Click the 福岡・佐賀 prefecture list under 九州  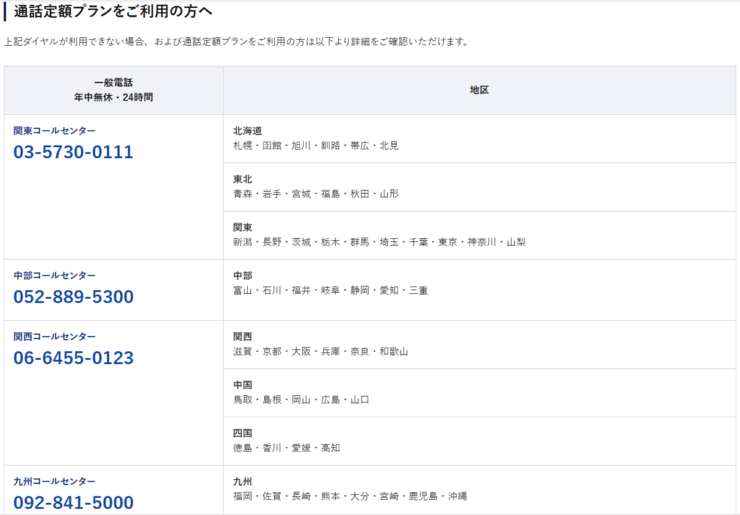click(350, 496)
